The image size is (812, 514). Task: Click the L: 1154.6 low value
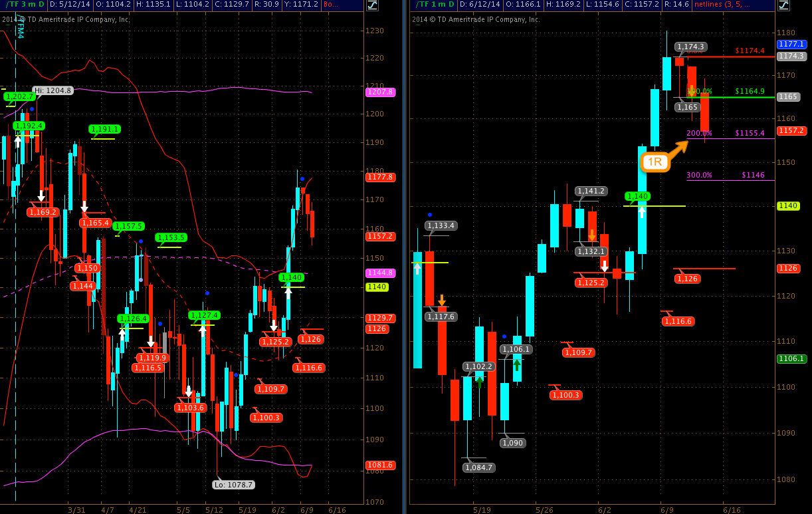603,5
